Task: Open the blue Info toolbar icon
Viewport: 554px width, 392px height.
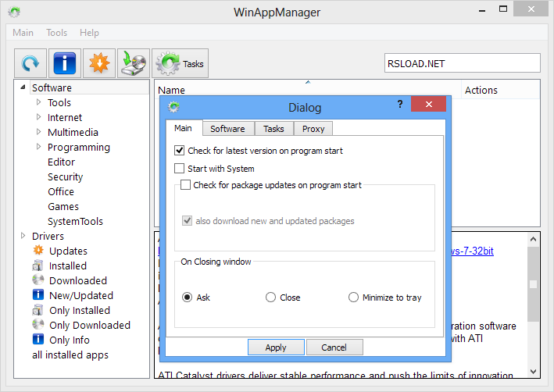Action: (65, 63)
